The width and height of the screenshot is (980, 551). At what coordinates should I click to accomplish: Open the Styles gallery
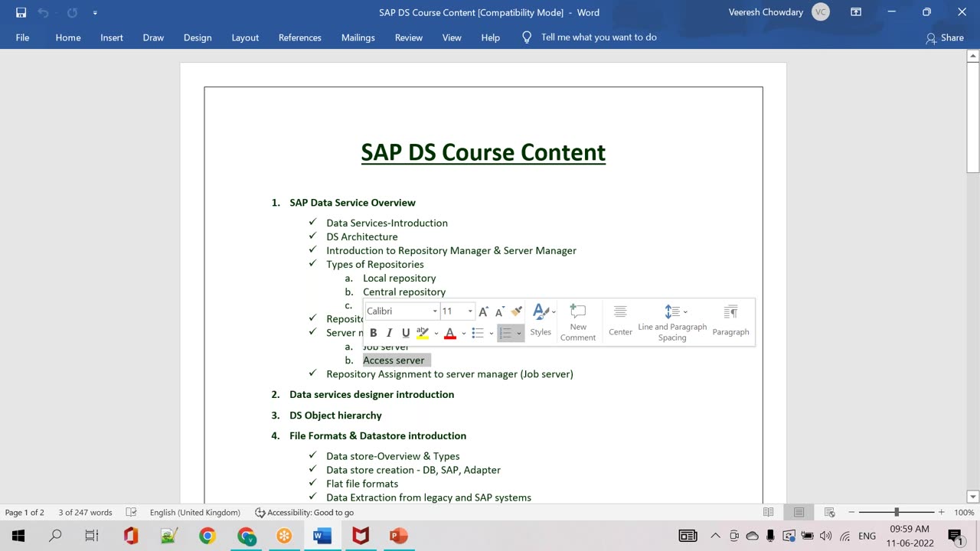[541, 320]
